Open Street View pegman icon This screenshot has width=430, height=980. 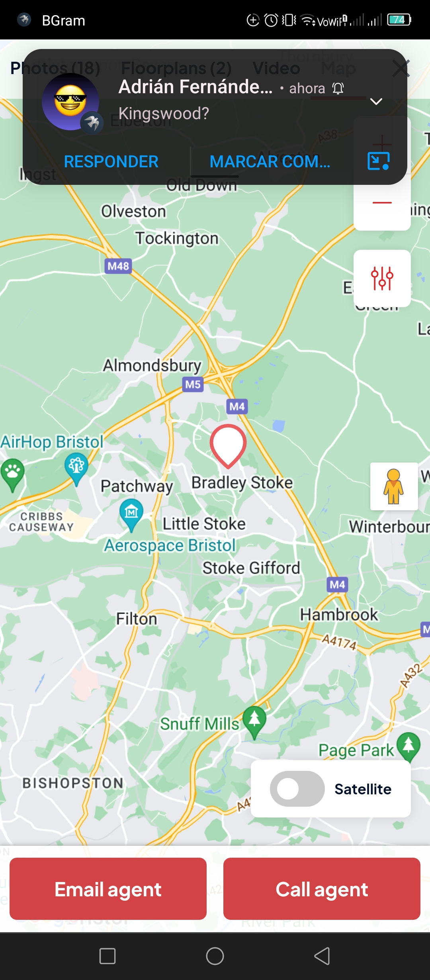pyautogui.click(x=394, y=486)
